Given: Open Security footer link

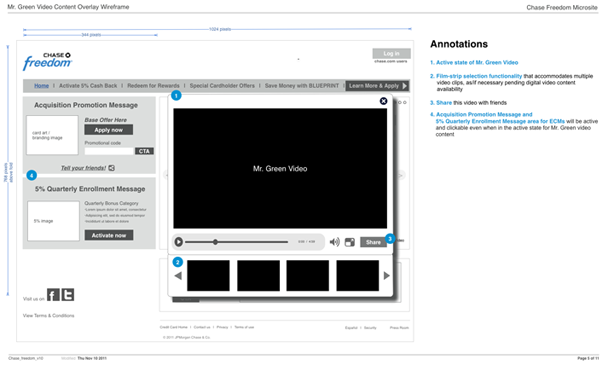Looking at the screenshot, I should point(370,328).
